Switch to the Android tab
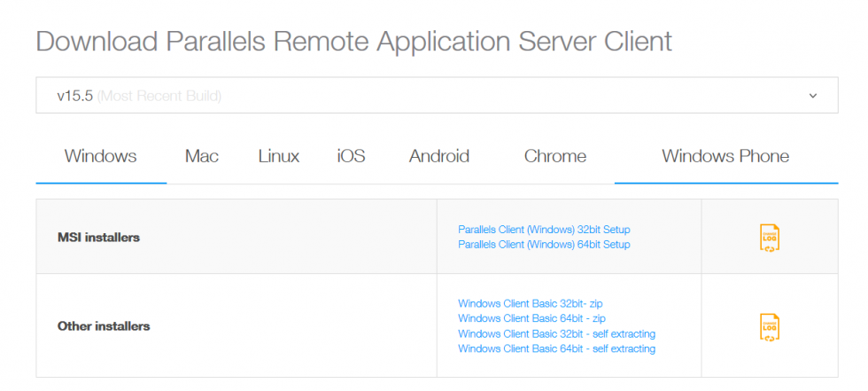868x391 pixels. pyautogui.click(x=439, y=156)
